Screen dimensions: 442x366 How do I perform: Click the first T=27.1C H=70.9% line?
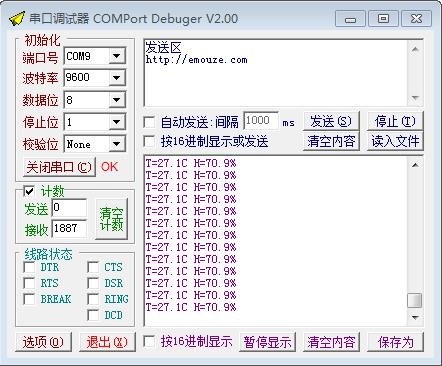(191, 163)
